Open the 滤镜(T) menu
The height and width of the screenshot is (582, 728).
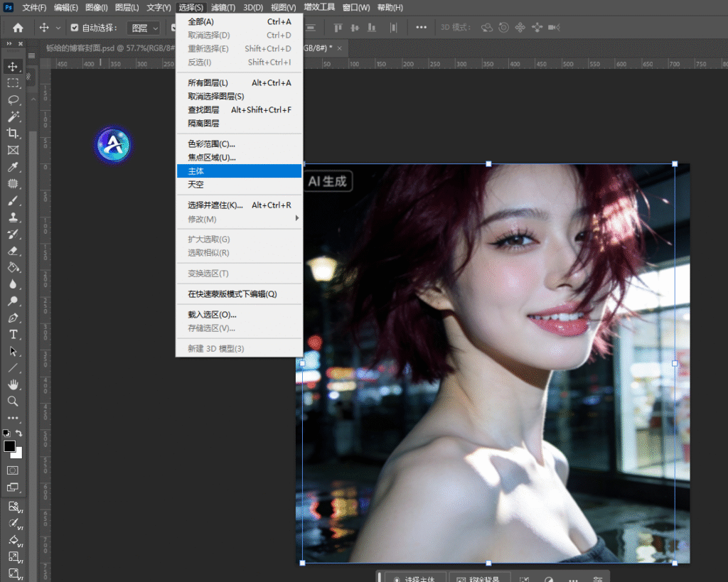click(223, 8)
